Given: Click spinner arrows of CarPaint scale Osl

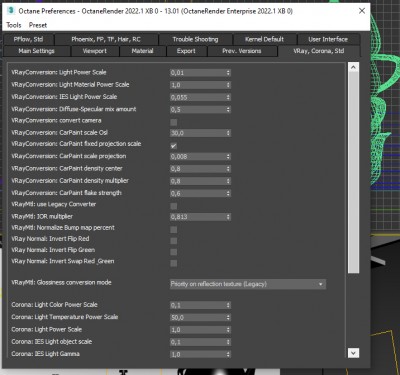Looking at the screenshot, I should coord(228,133).
